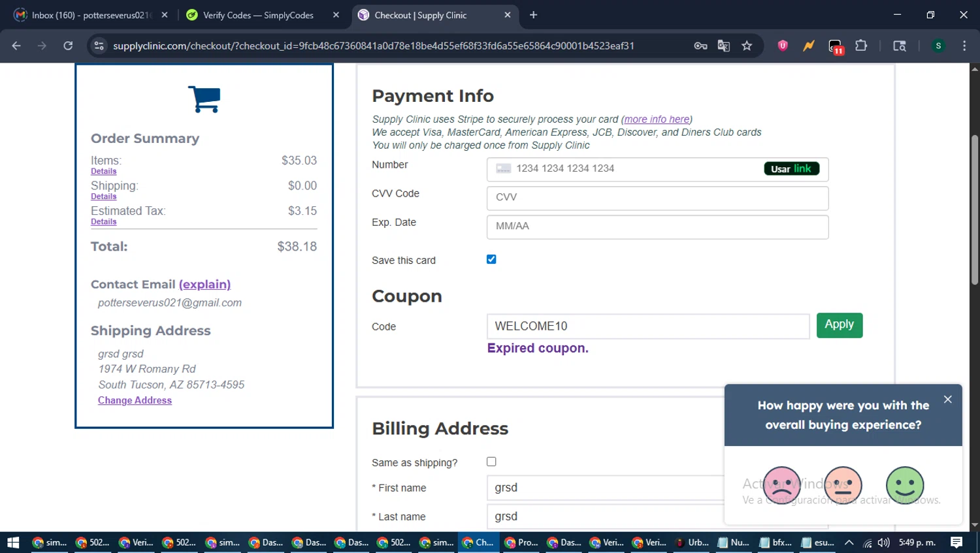Click the tab search icon in toolbar

click(x=900, y=46)
